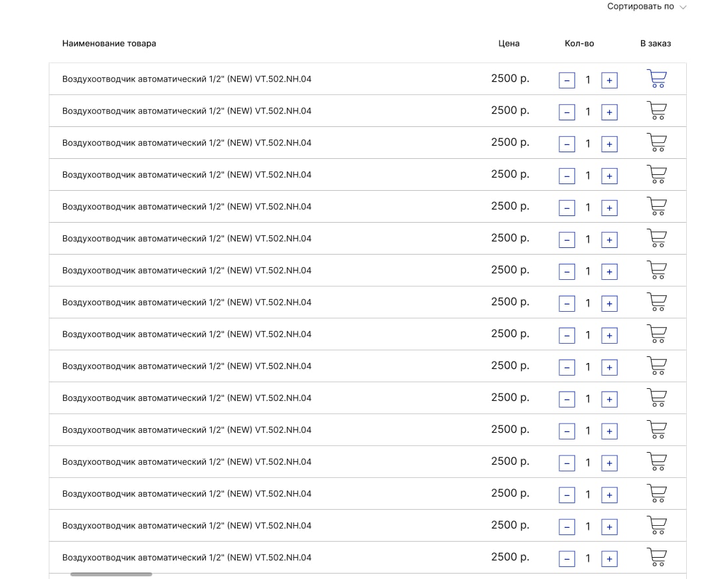Open the Сортировать по dropdown
Image resolution: width=728 pixels, height=579 pixels.
click(646, 7)
